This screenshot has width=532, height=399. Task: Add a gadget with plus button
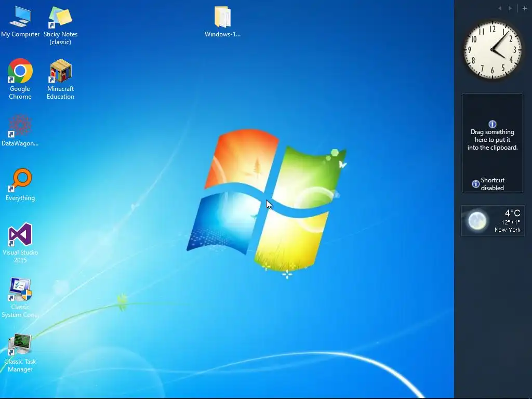pos(525,8)
